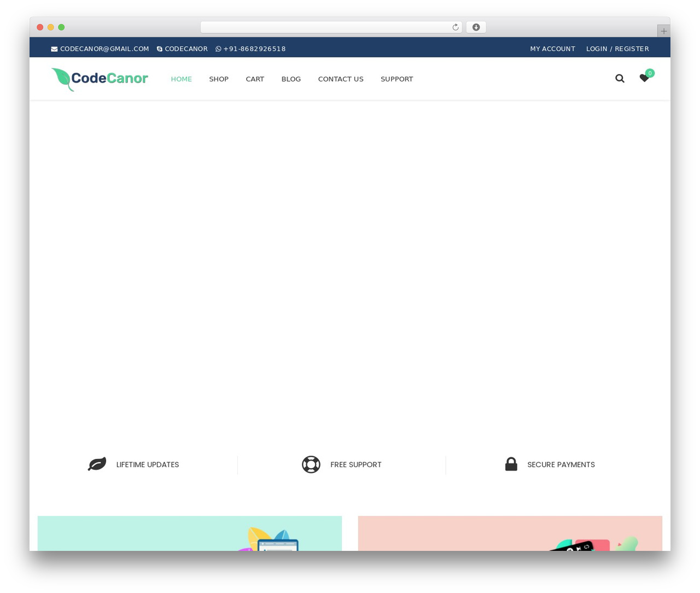Click the Secure Payments padlock icon
The width and height of the screenshot is (700, 593).
pyautogui.click(x=511, y=464)
